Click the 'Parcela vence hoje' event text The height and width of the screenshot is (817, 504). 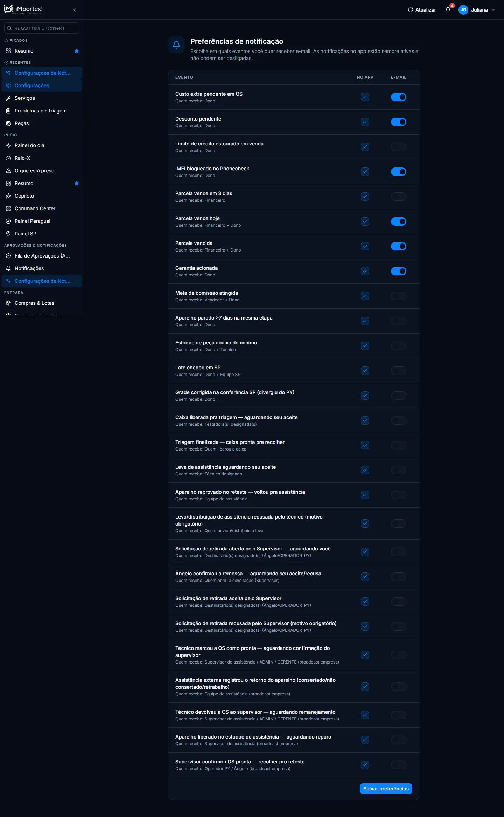[197, 218]
